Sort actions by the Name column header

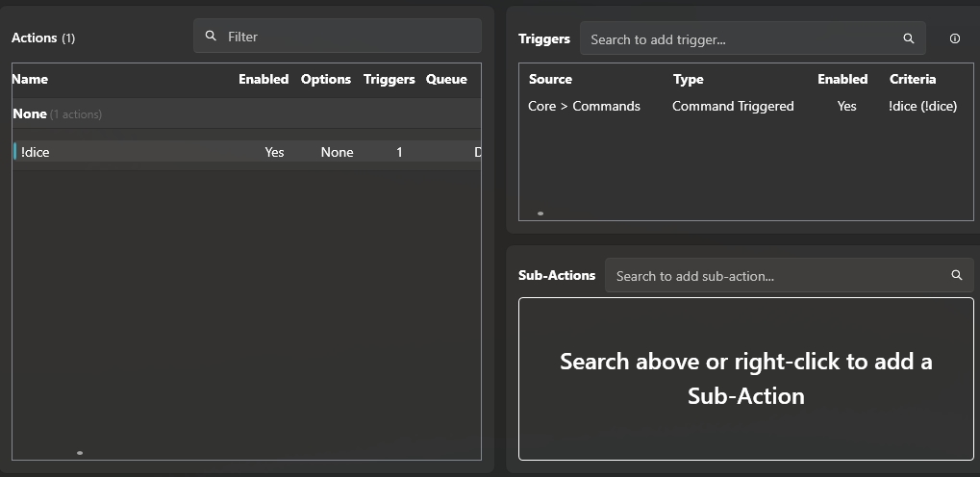click(30, 79)
